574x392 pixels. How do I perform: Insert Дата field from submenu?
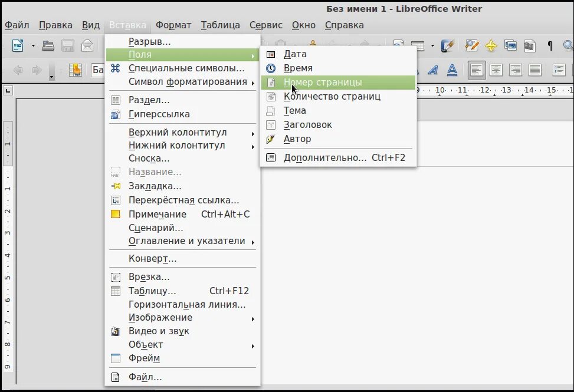click(x=338, y=54)
